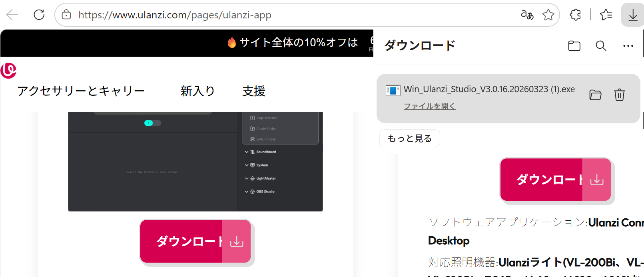Select the Desktop text under Ulanzi Connect
Screen dimensions: 644x277
click(x=449, y=241)
